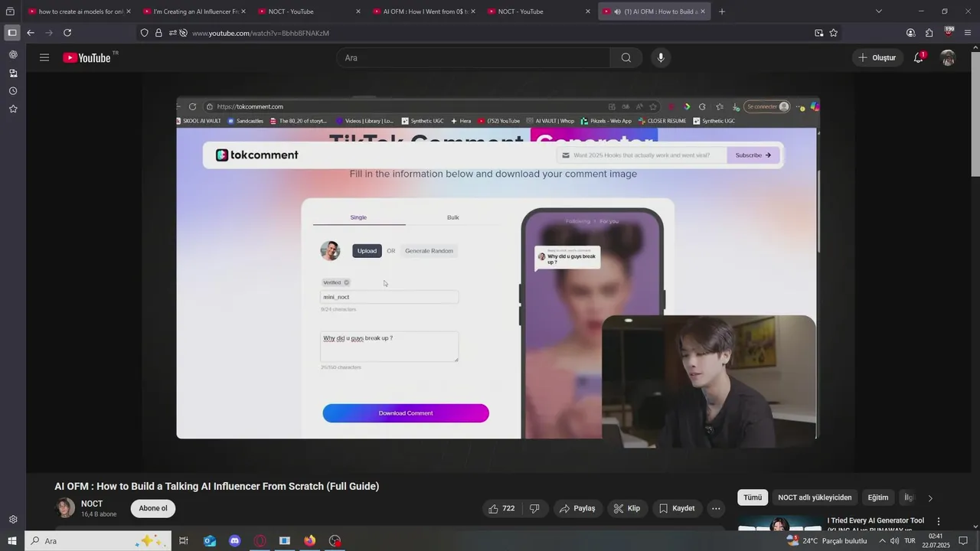Go to the YouTube home logo

87,57
